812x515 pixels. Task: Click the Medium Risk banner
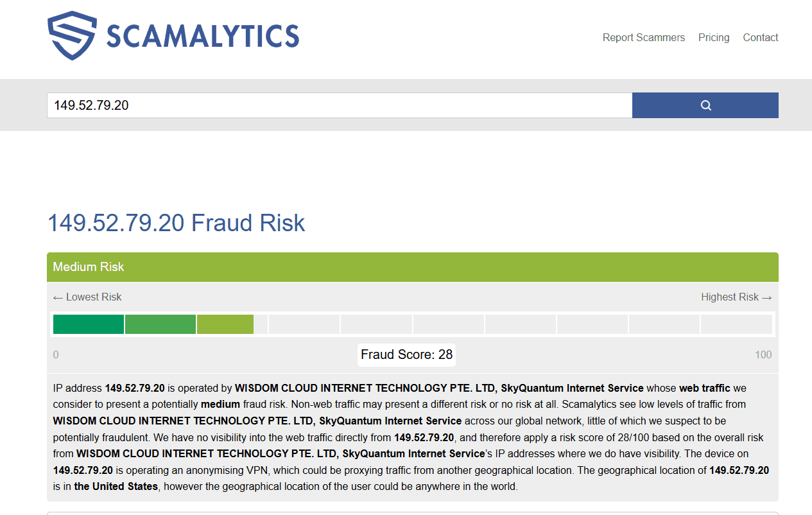pos(412,267)
